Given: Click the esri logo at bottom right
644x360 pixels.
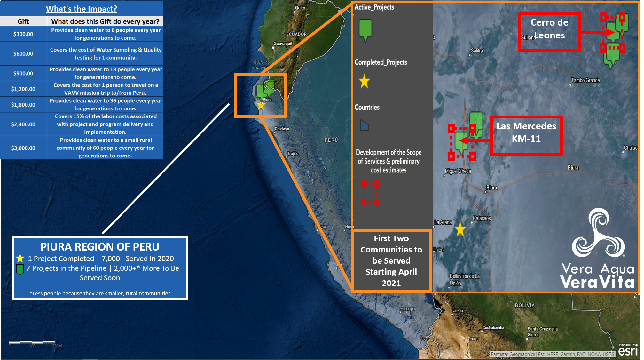Looking at the screenshot, I should click(x=627, y=351).
